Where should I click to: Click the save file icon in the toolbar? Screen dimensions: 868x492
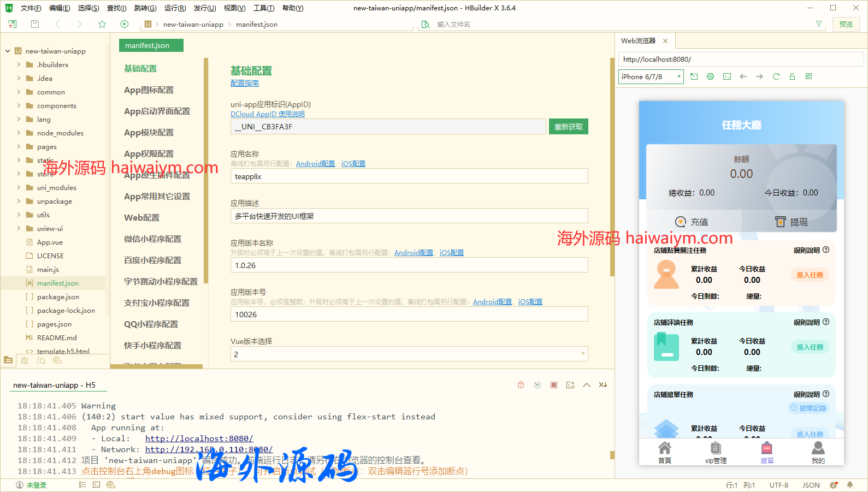click(35, 24)
